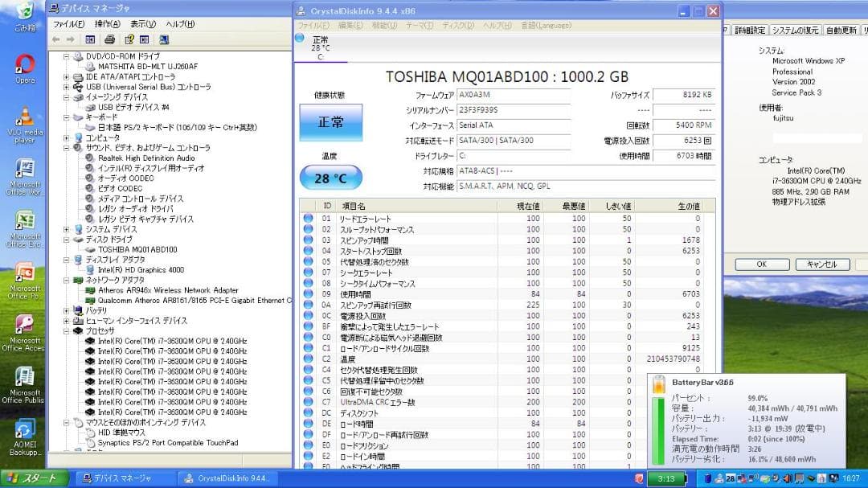Open the VLC media player desktop icon
Viewport: 868px width, 488px height.
point(24,125)
